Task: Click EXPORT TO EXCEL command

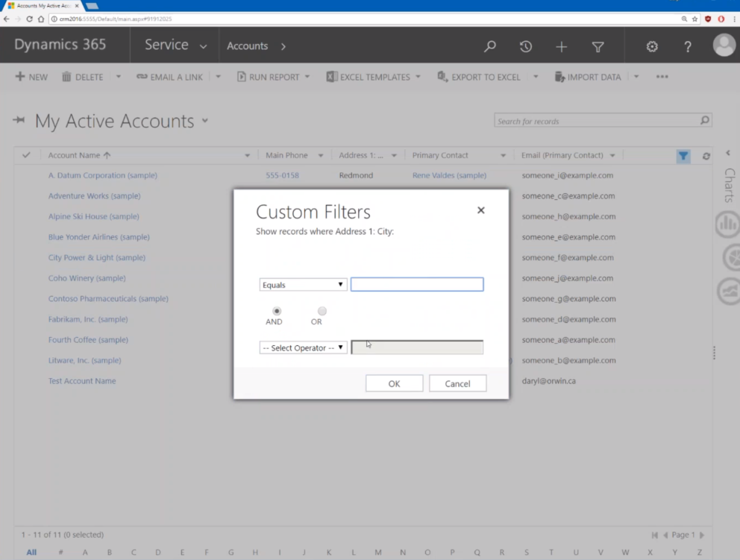Action: (x=479, y=77)
